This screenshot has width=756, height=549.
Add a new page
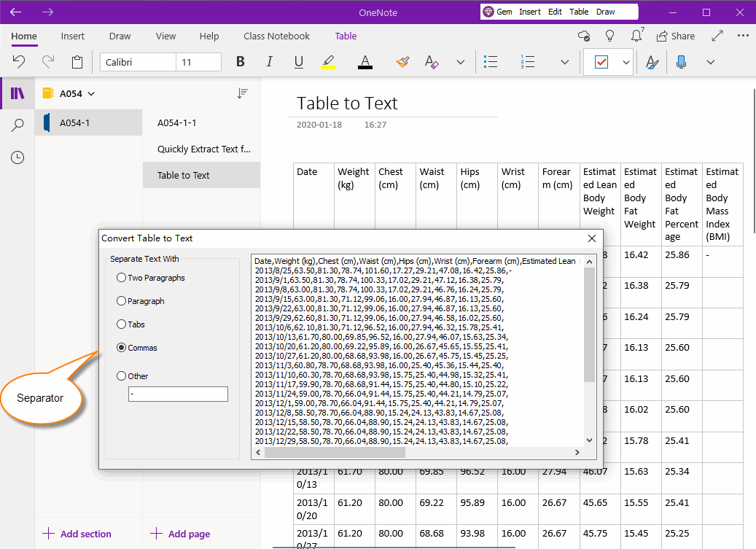click(x=180, y=534)
